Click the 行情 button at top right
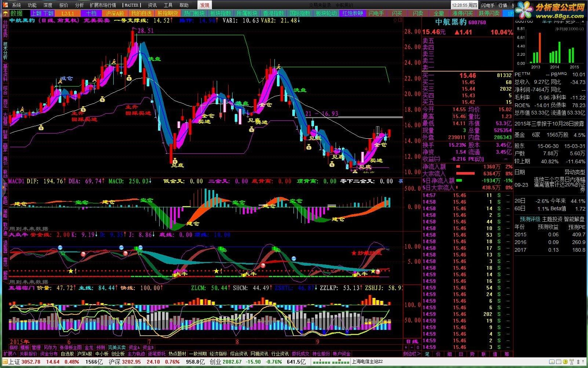Viewport: 588px width, 368px height. click(x=503, y=5)
